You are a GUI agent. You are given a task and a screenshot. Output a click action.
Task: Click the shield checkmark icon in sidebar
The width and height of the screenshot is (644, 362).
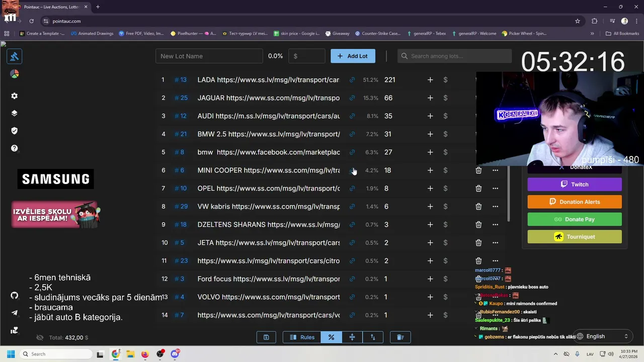(x=15, y=131)
